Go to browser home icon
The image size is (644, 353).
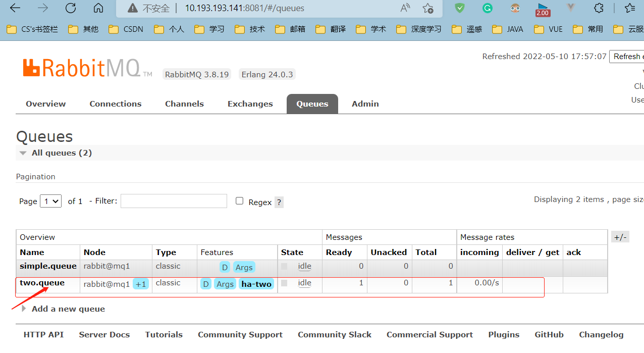tap(98, 8)
